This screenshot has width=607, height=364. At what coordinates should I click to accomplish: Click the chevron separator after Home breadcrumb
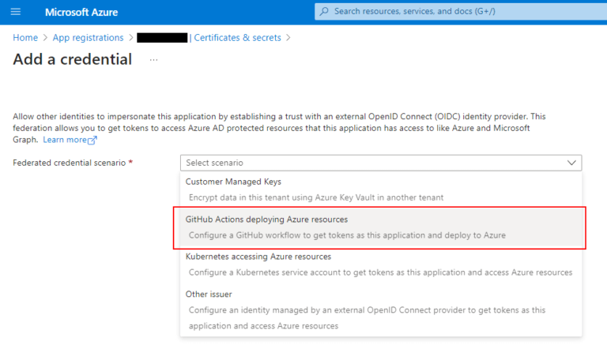[x=45, y=38]
